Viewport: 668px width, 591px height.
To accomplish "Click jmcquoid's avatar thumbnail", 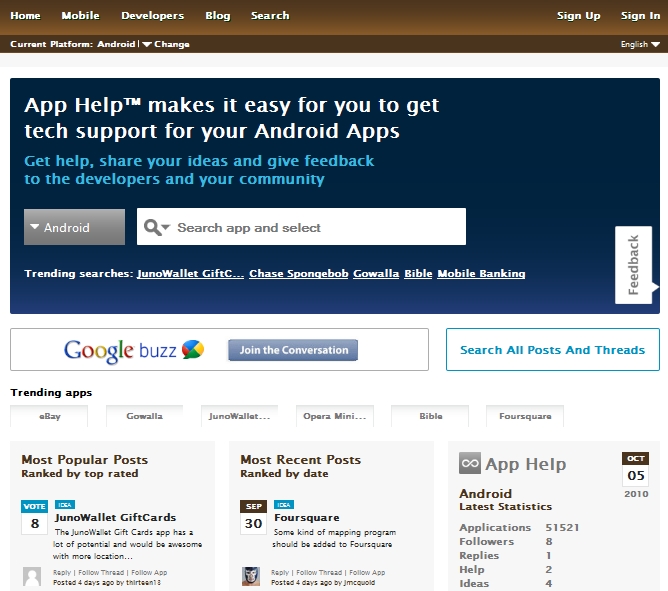I will point(251,576).
